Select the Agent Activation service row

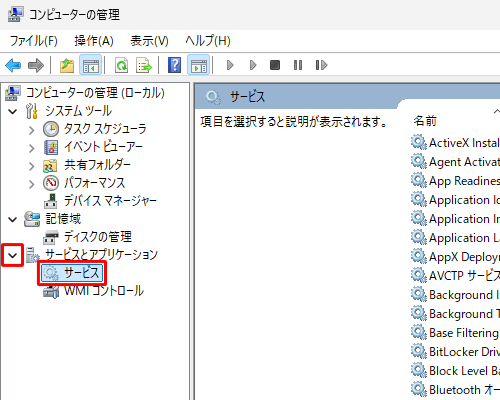tap(455, 162)
